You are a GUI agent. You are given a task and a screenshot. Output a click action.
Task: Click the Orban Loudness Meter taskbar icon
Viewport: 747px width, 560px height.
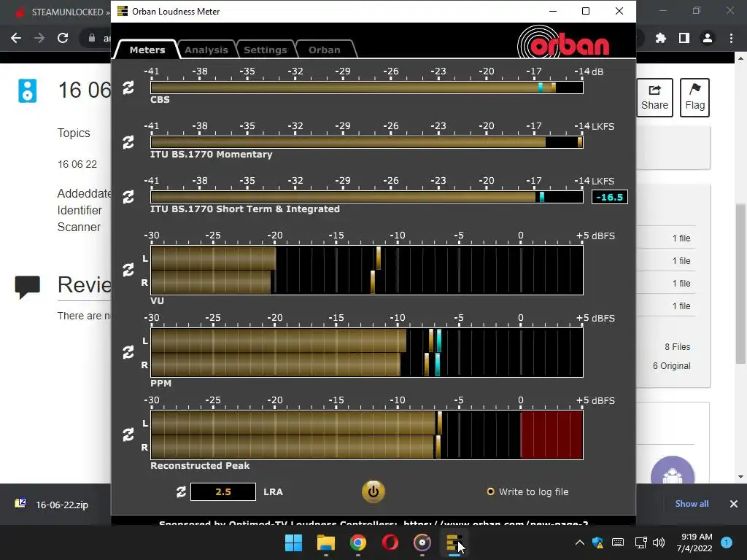click(x=454, y=542)
